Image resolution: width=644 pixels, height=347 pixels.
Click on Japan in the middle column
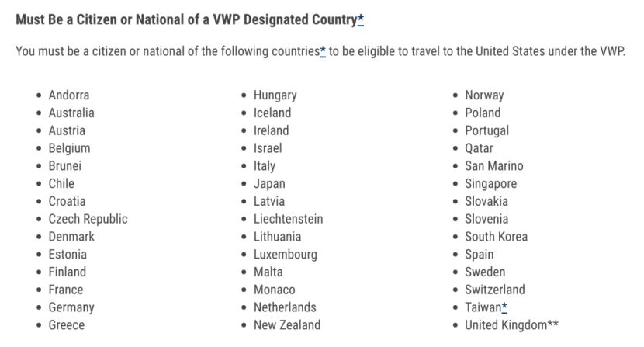pos(269,184)
